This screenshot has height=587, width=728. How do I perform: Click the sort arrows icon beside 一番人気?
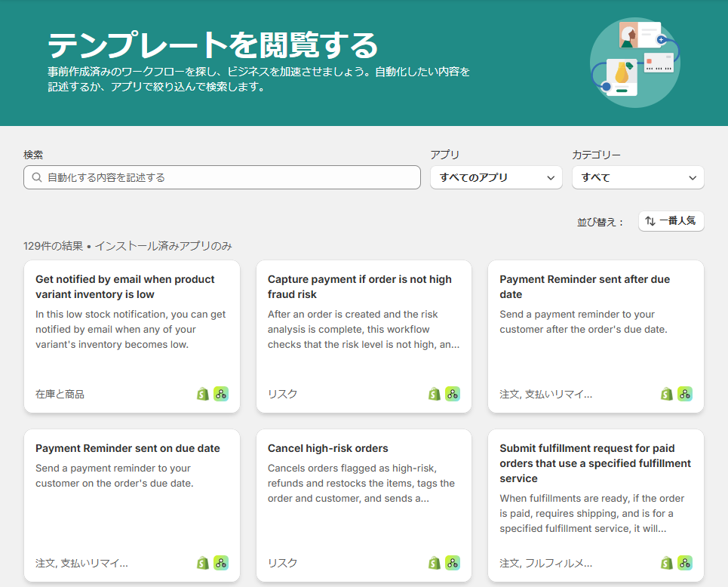[650, 221]
